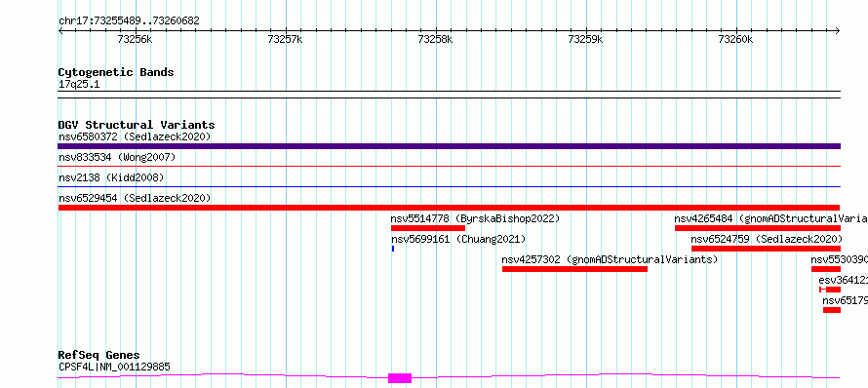Select the red nsv6524759 variant bar
This screenshot has width=868, height=388.
(767, 249)
